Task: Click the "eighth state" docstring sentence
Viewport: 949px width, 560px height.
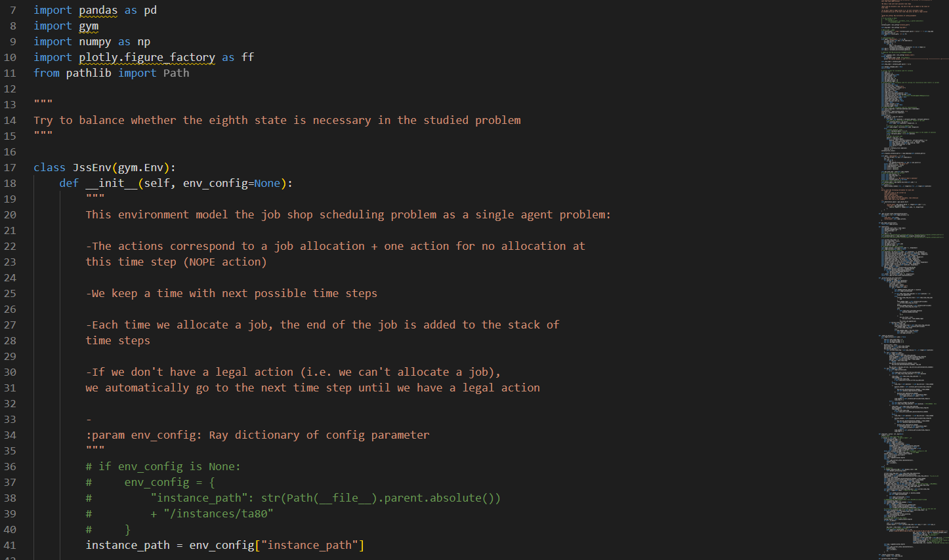Action: 277,121
